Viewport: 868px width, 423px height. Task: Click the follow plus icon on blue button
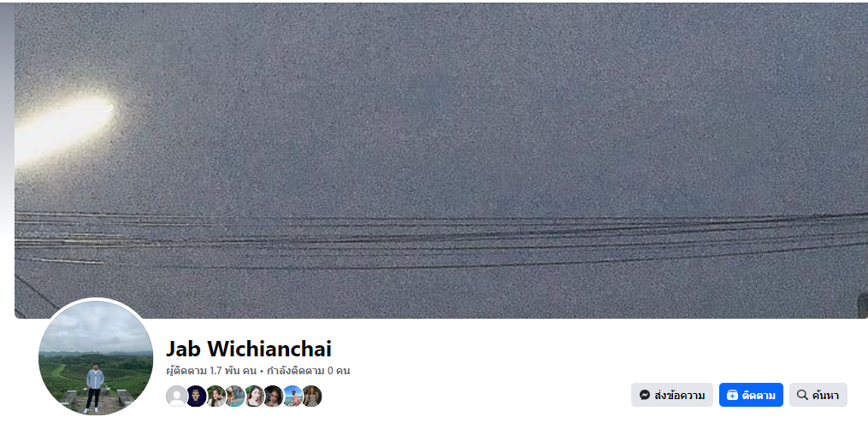point(732,395)
